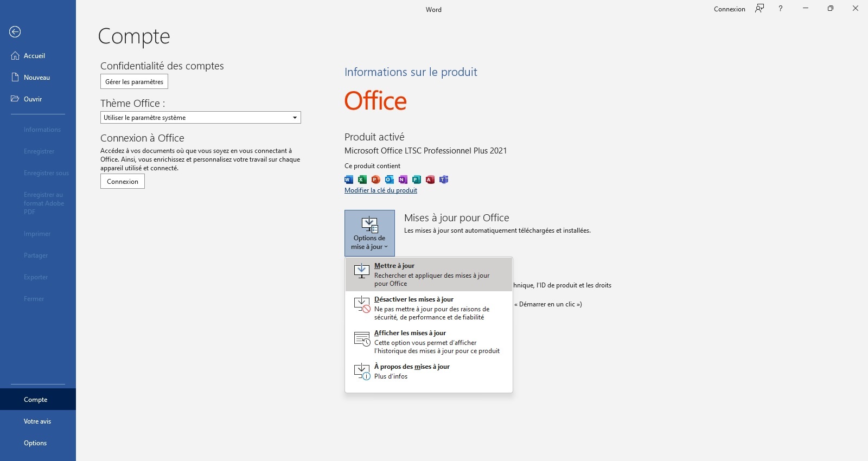The image size is (868, 461).
Task: Click the OneNote app icon
Action: point(403,180)
